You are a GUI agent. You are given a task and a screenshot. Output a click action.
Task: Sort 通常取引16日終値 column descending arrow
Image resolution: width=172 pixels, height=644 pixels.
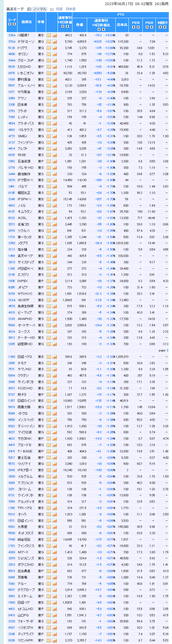coord(67,27)
